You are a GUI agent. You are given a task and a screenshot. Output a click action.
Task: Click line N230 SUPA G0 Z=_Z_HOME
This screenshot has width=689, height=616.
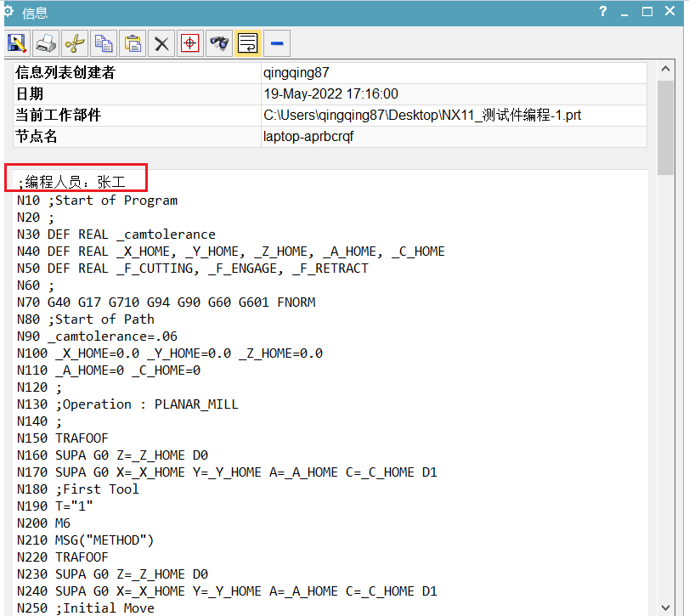112,574
